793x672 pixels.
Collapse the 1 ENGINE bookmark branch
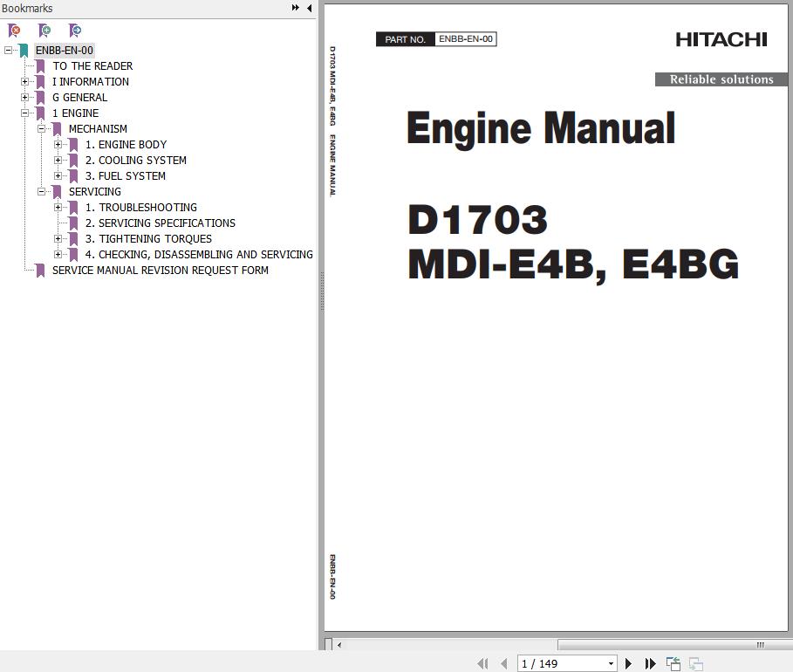point(25,113)
